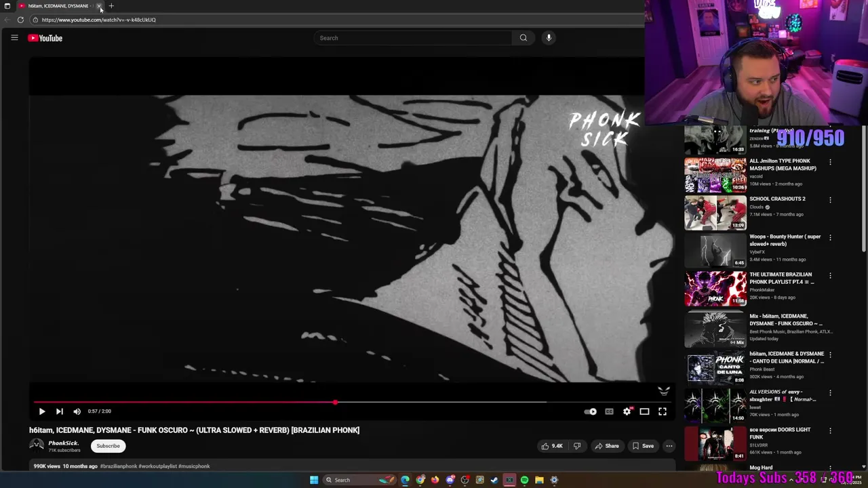Open the #musicphonk hashtag
Image resolution: width=868 pixels, height=488 pixels.
194,466
